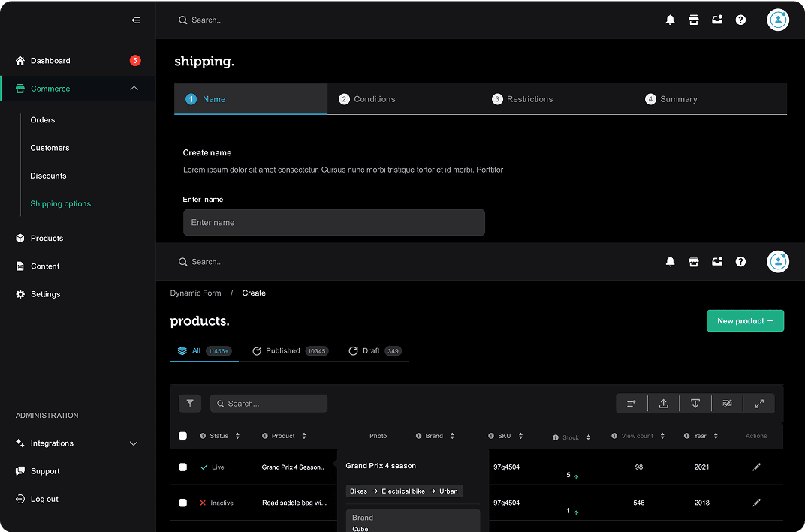Select the Live status row checkbox
This screenshot has width=805, height=532.
(x=182, y=467)
